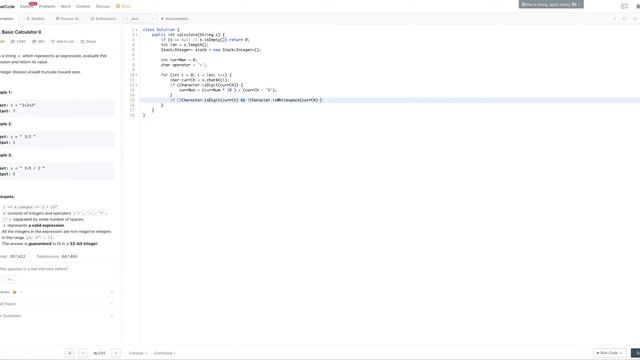
Task: Click the Run Code button
Action: [609, 353]
